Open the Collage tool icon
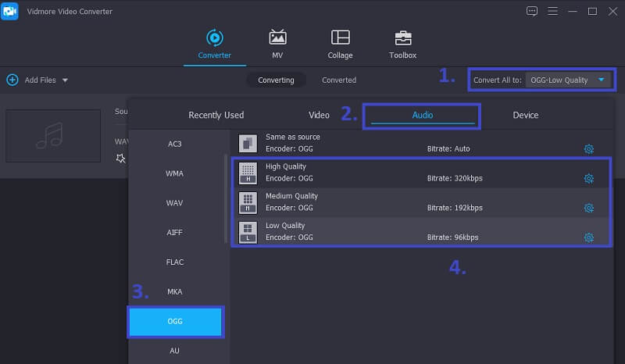625x364 pixels. pyautogui.click(x=340, y=37)
